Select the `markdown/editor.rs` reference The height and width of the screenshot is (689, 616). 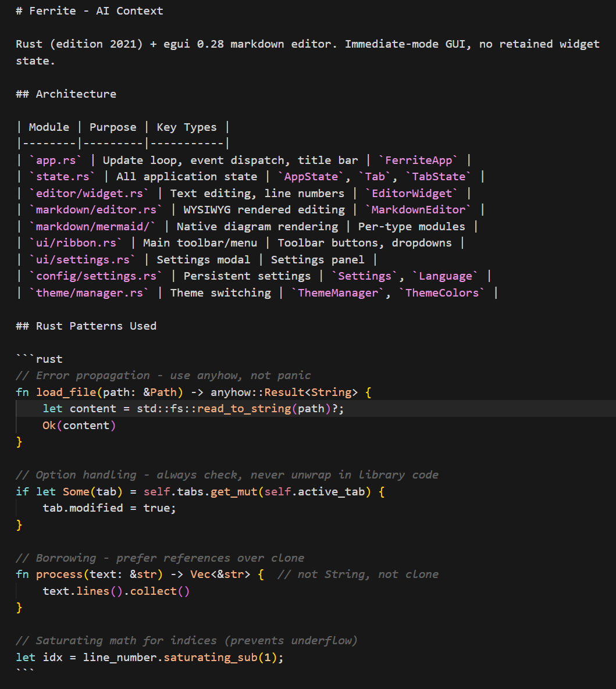[97, 209]
